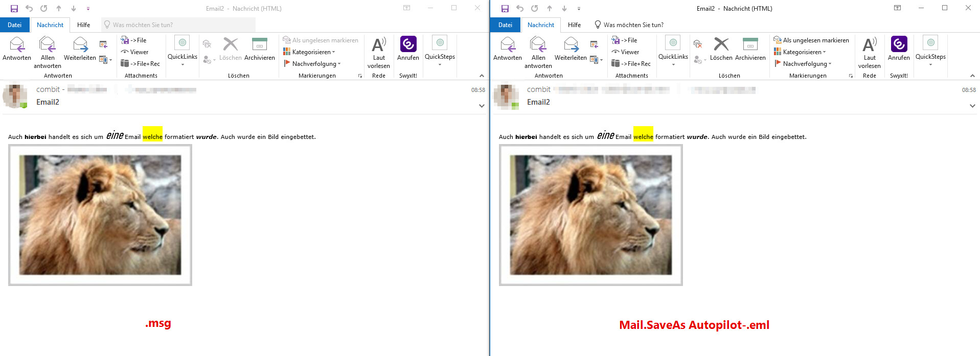Click lion image in left message
Screen dimensions: 980x356
[100, 215]
